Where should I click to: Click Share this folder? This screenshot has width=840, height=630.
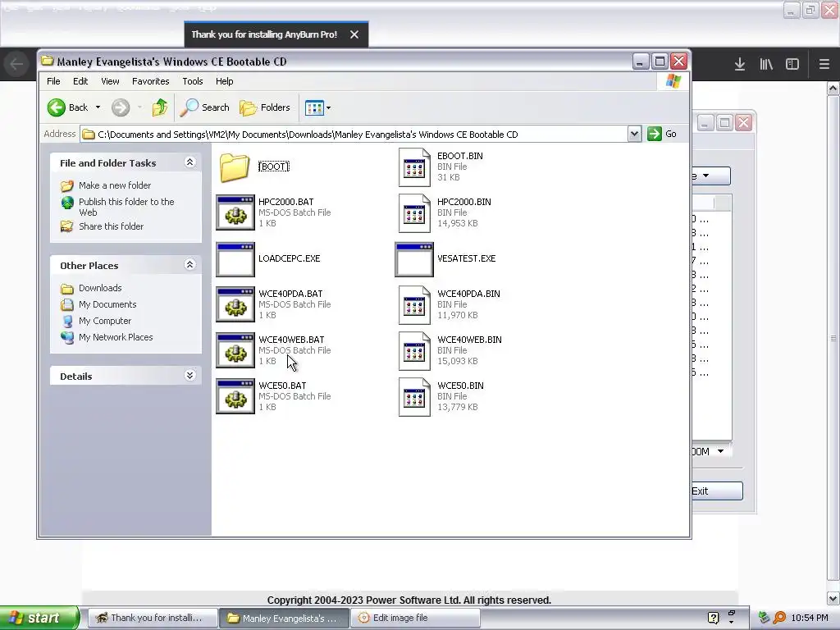click(x=111, y=226)
